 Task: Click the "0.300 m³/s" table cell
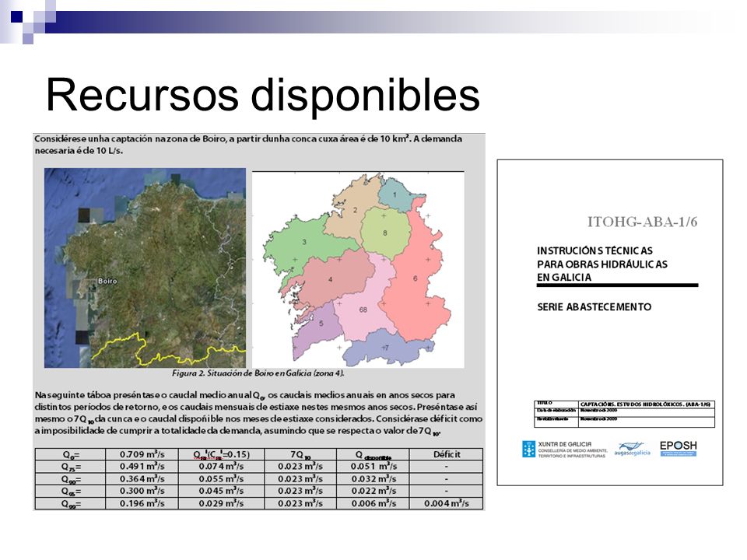pyautogui.click(x=142, y=491)
